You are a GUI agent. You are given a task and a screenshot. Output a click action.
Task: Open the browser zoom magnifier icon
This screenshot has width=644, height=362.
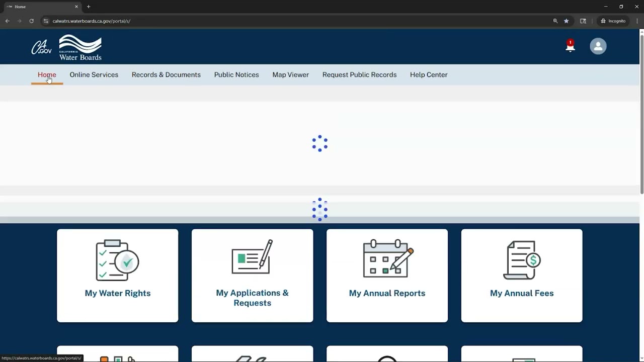tap(555, 21)
